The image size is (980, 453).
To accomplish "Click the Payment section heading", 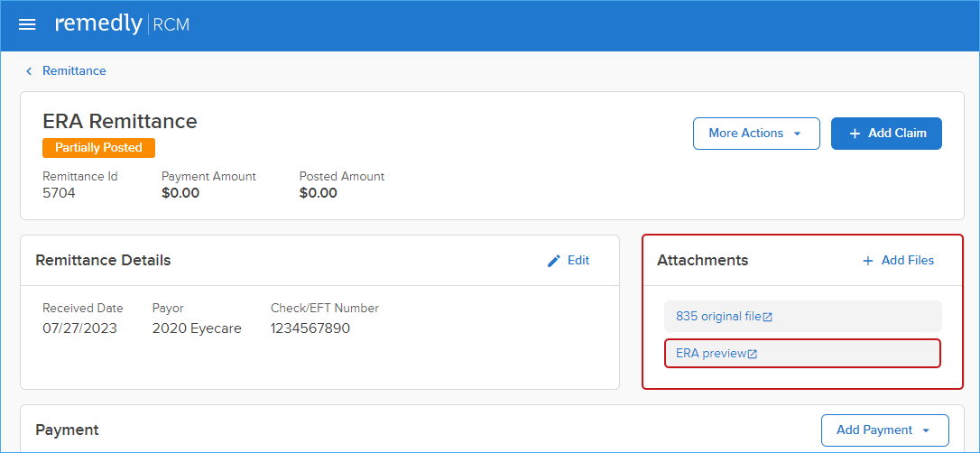I will tap(67, 430).
